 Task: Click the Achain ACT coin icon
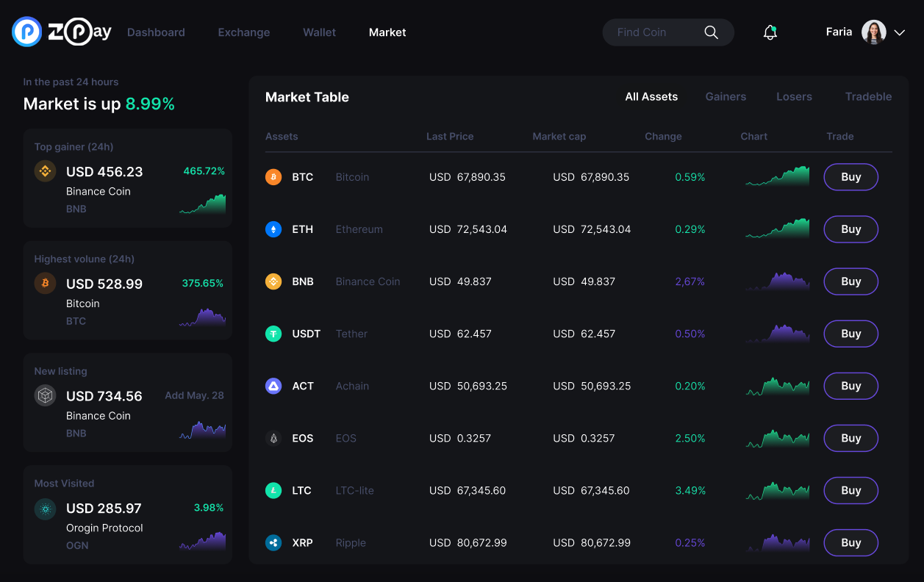pos(273,386)
